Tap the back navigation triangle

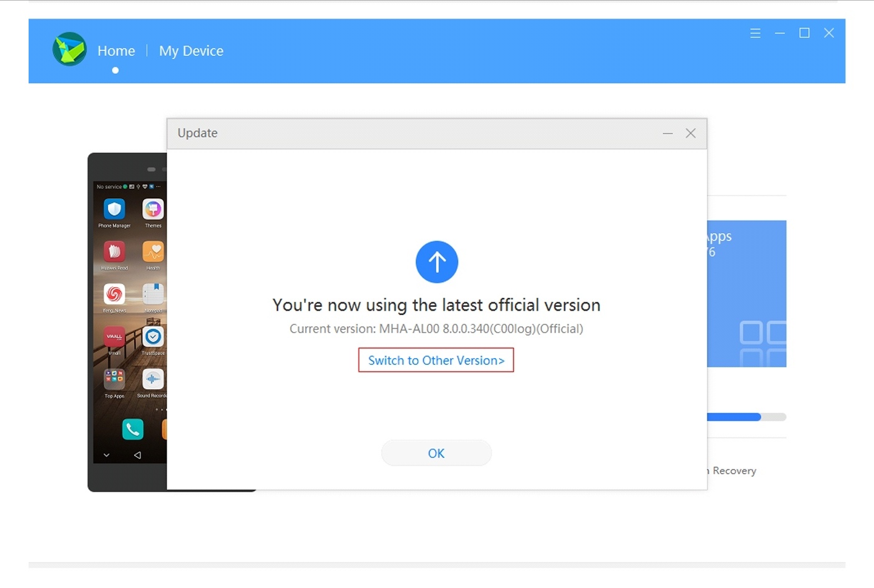pos(137,455)
